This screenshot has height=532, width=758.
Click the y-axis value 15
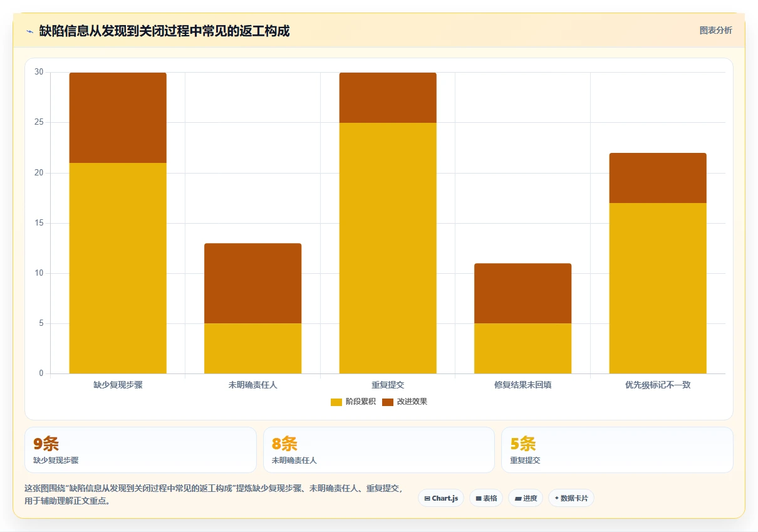[39, 223]
